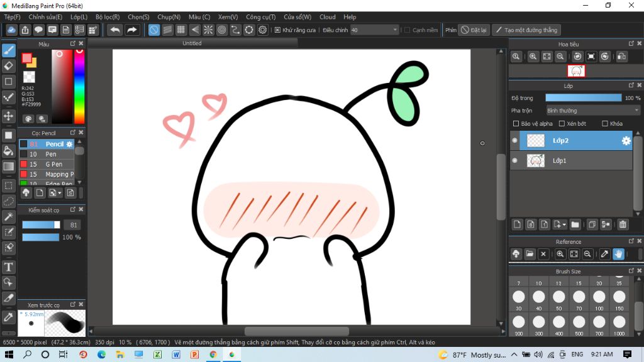The image size is (644, 362).
Task: Select the Move tool
Action: coord(9,116)
